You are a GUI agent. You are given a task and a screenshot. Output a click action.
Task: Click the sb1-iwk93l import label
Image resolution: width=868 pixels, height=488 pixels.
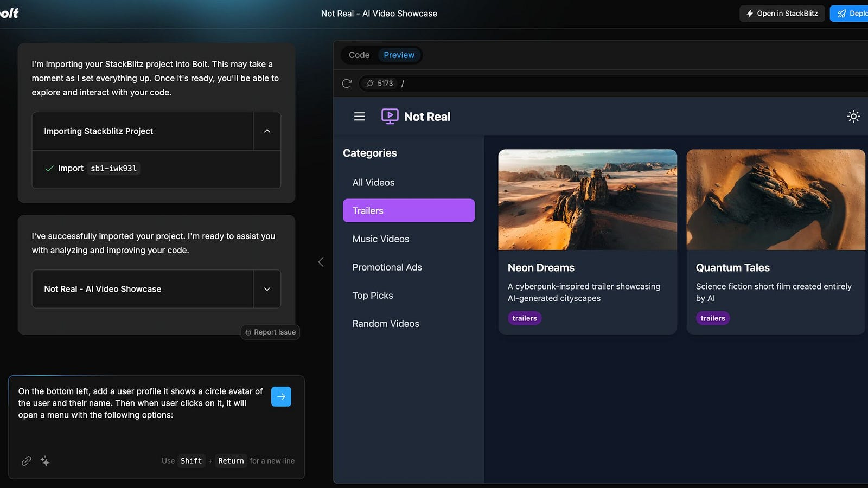[113, 169]
